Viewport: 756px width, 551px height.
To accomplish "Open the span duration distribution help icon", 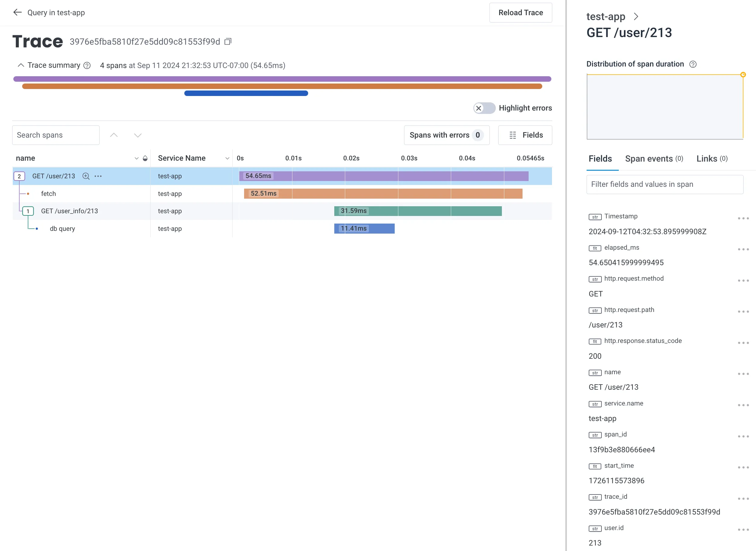I will (693, 64).
